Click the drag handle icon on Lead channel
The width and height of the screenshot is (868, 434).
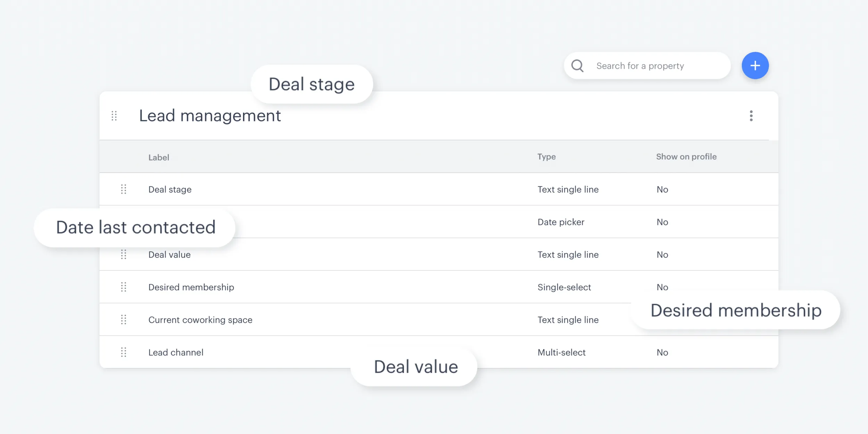[124, 351]
